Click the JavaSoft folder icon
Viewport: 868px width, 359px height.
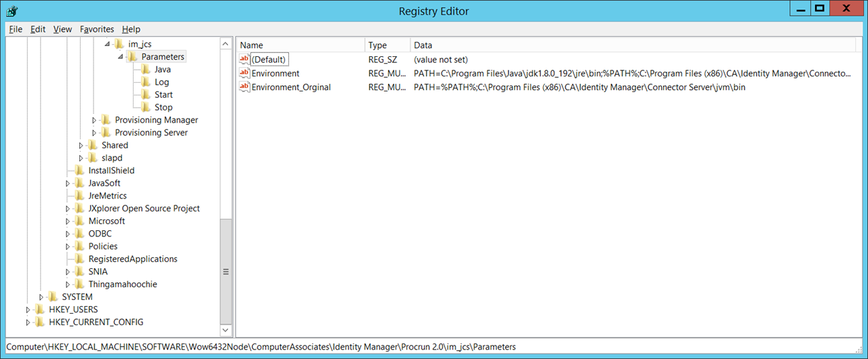pyautogui.click(x=79, y=183)
